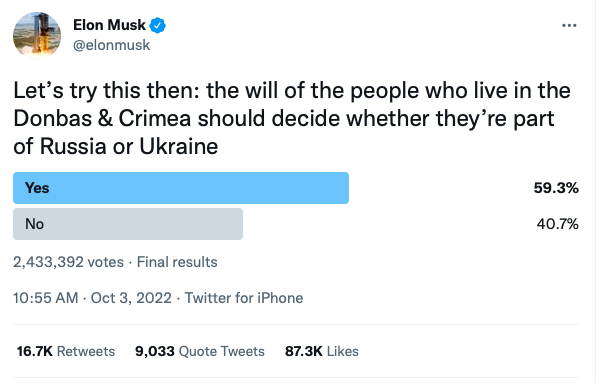View the 87.3K Likes list

click(x=322, y=351)
